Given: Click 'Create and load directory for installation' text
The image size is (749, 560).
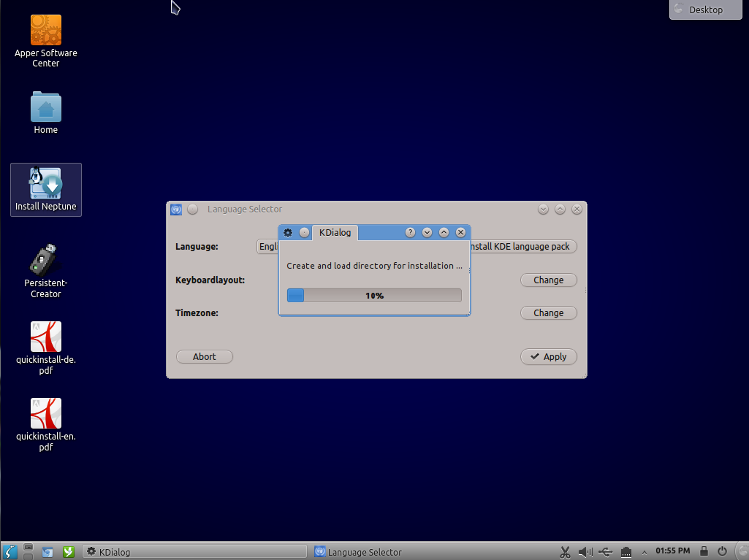Looking at the screenshot, I should tap(374, 266).
